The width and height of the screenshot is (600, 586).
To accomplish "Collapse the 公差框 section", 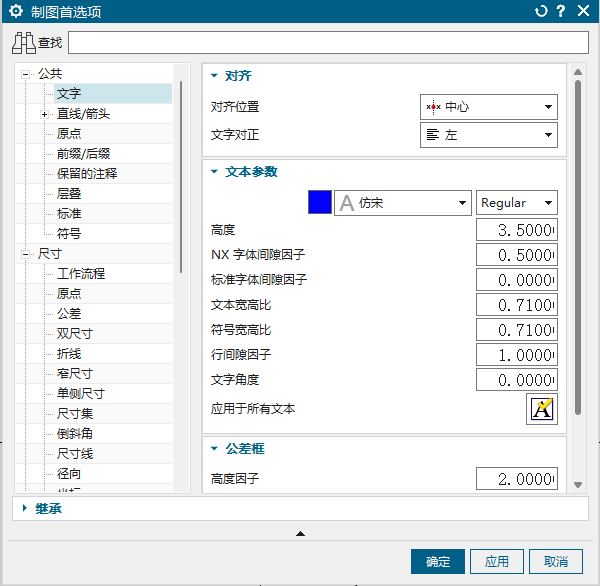I will click(214, 448).
